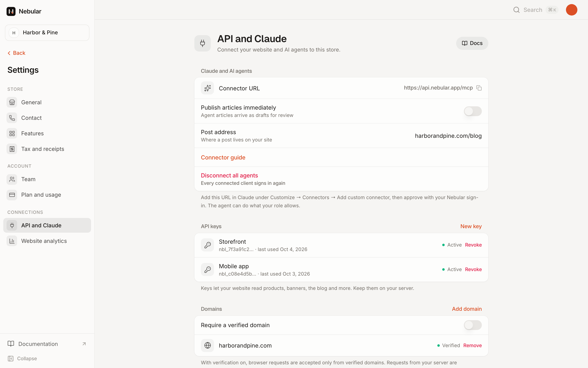
Task: Click the Search field in header
Action: tap(536, 10)
